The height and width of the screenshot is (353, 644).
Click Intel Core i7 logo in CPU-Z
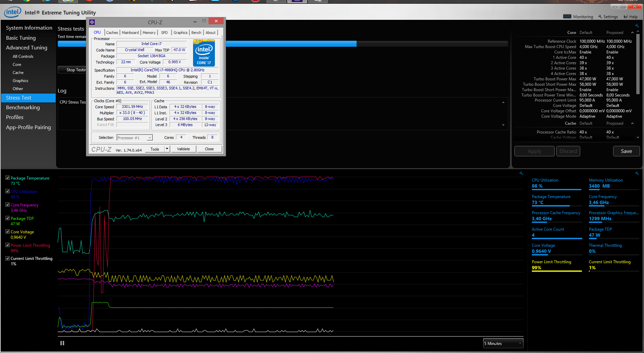(x=204, y=53)
